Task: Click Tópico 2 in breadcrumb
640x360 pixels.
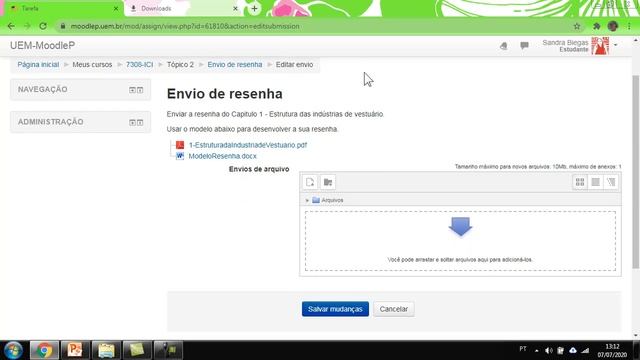Action: (x=180, y=64)
